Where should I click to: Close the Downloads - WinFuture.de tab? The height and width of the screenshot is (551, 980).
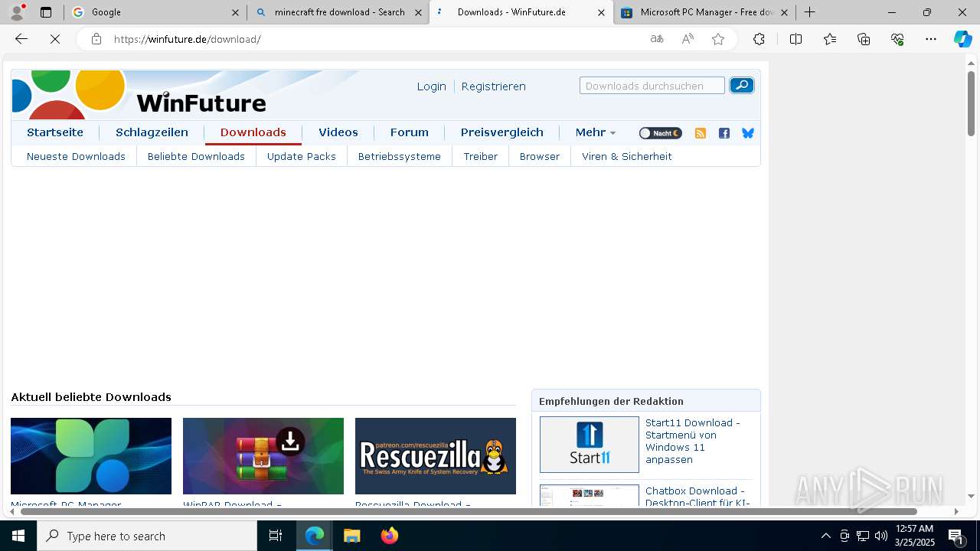(x=601, y=12)
